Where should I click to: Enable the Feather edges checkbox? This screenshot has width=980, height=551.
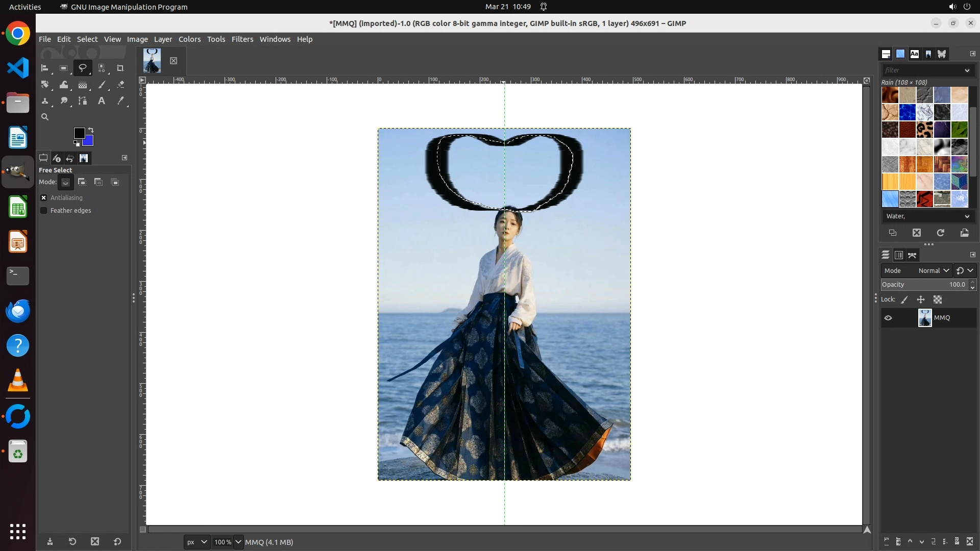pos(44,211)
